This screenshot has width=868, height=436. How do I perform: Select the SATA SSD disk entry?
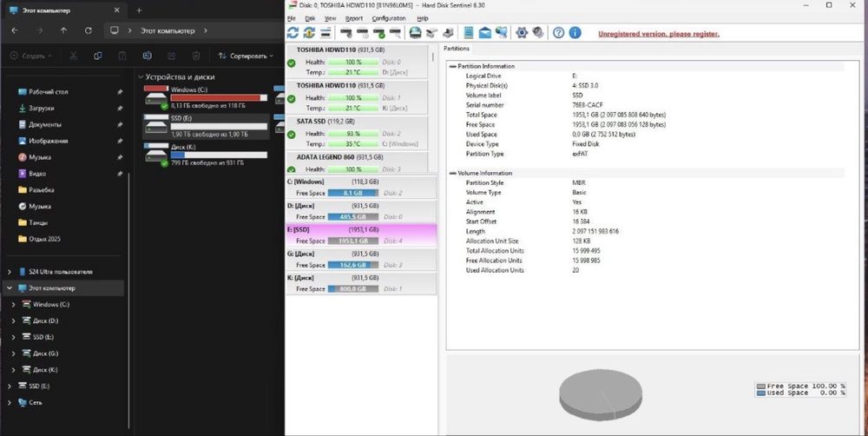357,133
